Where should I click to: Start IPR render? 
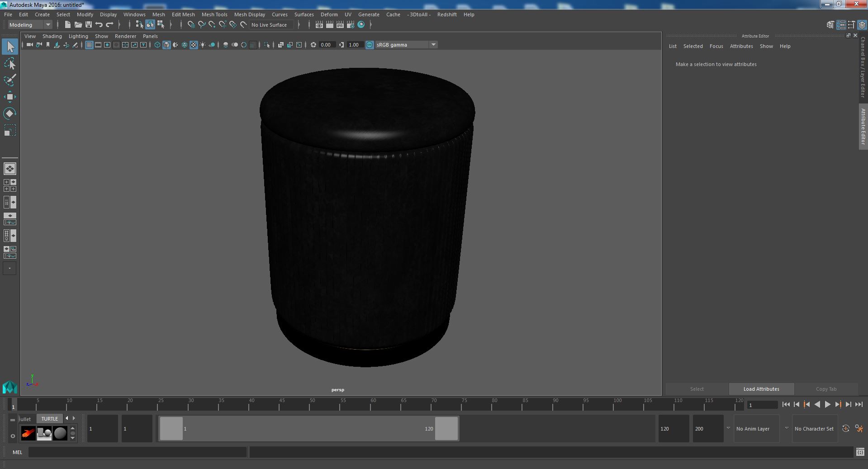coord(340,25)
